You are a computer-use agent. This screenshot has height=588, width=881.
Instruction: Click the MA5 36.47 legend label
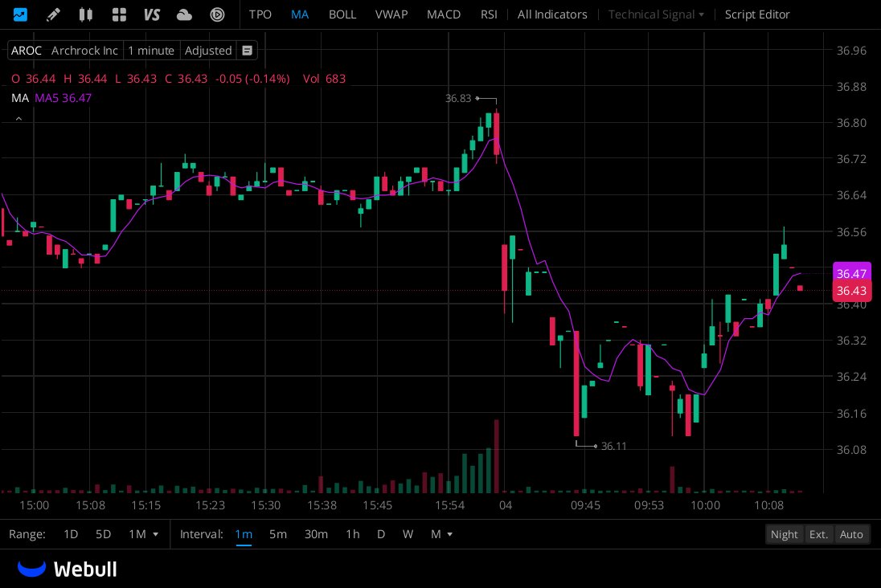[x=63, y=98]
